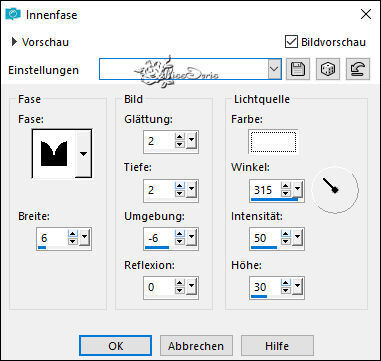Increase Glättung value with up arrow

click(180, 138)
